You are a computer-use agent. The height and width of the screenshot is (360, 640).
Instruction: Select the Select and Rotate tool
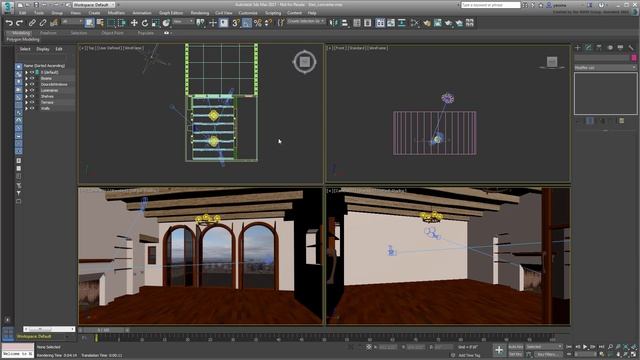144,23
